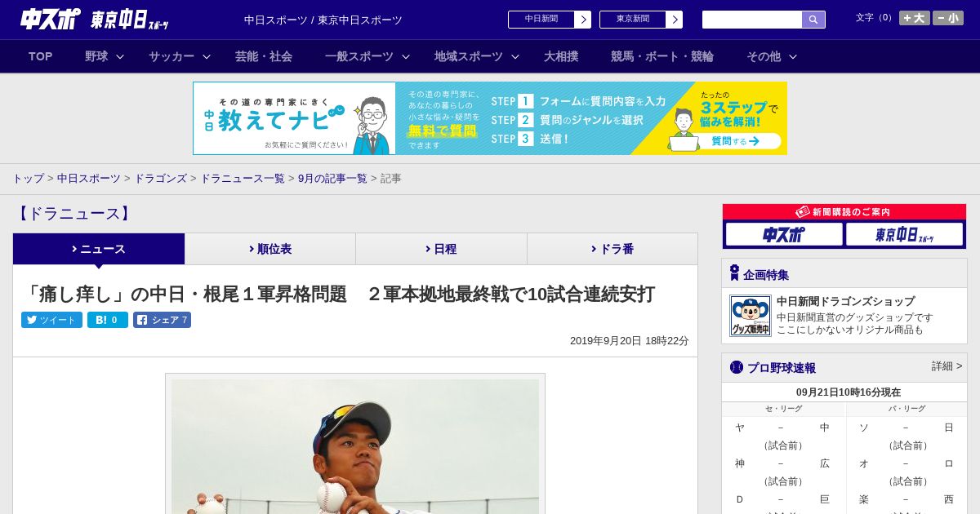This screenshot has height=514, width=980.
Task: Click the プロ野球速報 baseball icon
Action: point(737,367)
